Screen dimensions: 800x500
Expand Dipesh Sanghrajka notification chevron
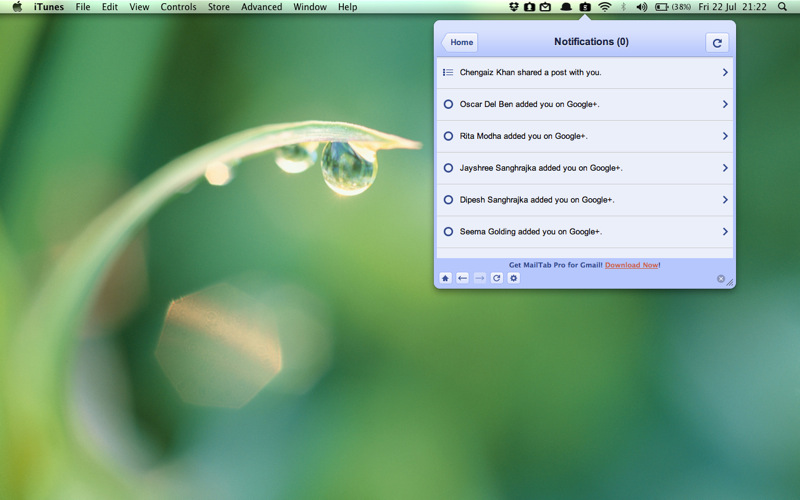[x=725, y=200]
